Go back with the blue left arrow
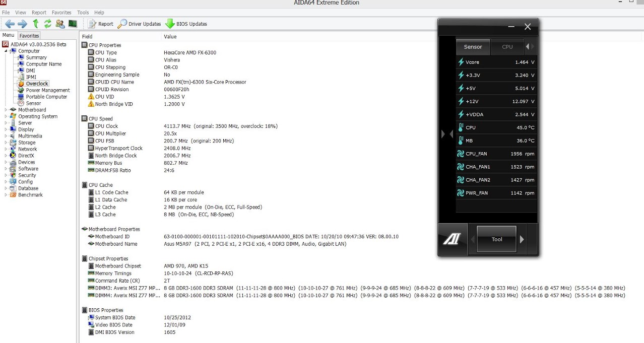Screen dimensions: 644x343 coord(10,24)
